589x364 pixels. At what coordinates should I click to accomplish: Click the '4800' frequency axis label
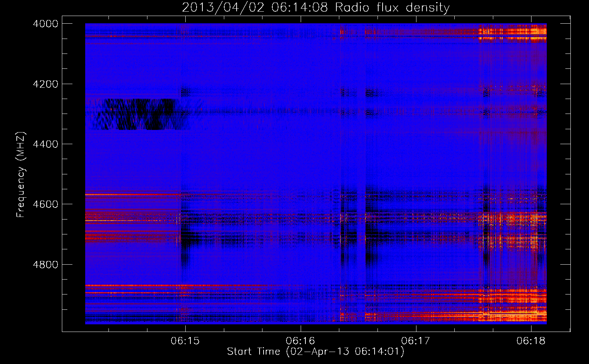point(46,265)
